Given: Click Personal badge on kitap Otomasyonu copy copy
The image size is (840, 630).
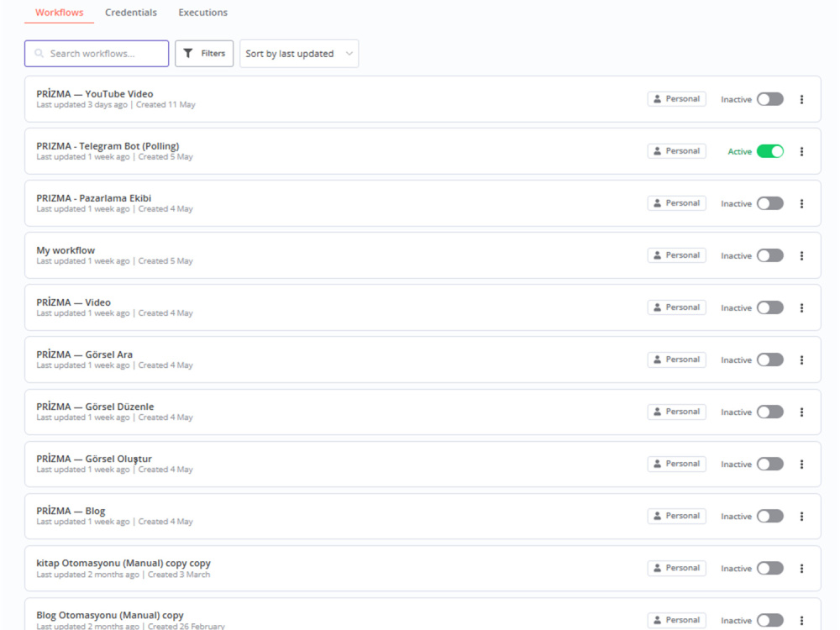Looking at the screenshot, I should tap(676, 568).
